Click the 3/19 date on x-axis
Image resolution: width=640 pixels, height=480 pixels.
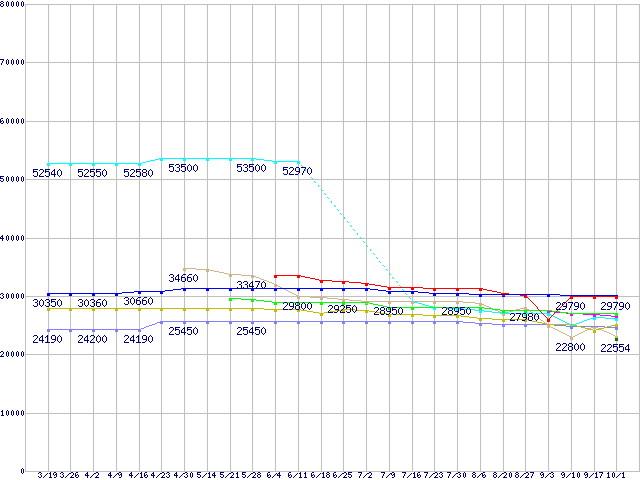pos(48,474)
